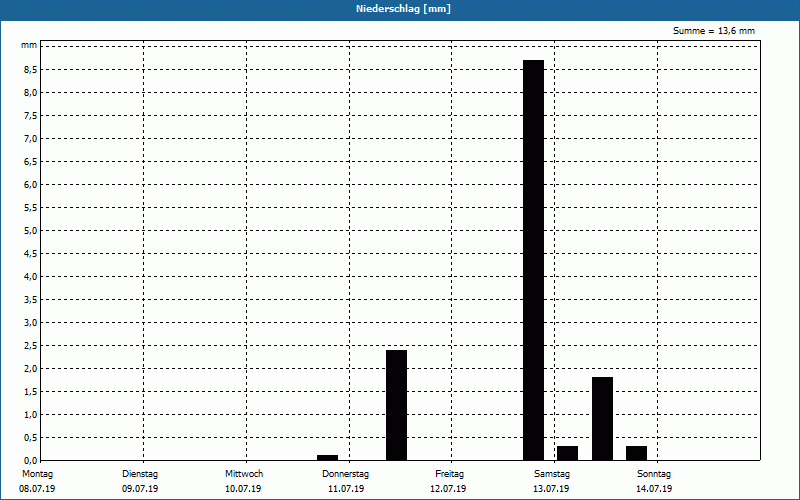800x500 pixels.
Task: Click the date 14.07.19
Action: click(654, 489)
